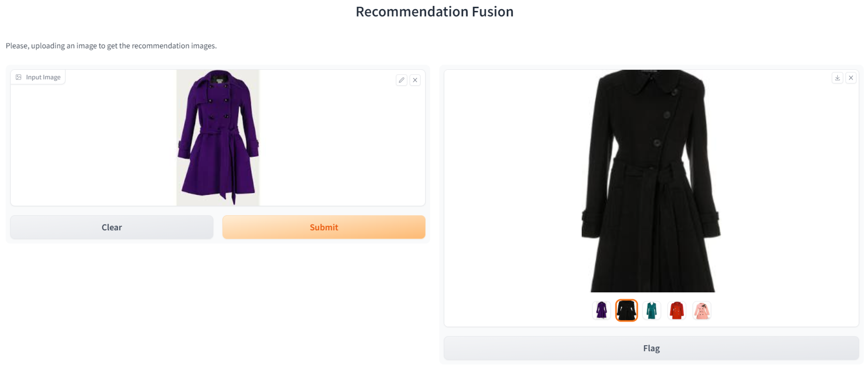The width and height of the screenshot is (868, 372).
Task: Remove the uploaded input image with X icon
Action: pos(415,80)
